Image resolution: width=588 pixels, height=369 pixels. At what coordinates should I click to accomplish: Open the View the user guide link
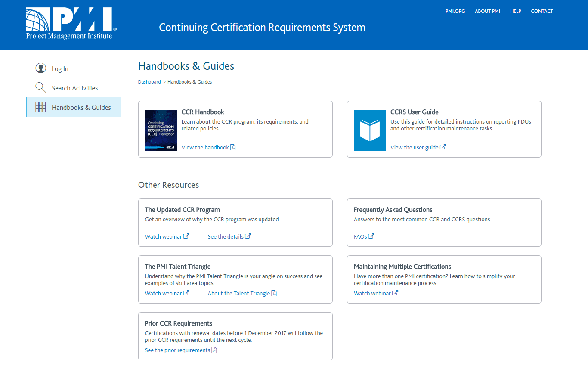coord(415,147)
